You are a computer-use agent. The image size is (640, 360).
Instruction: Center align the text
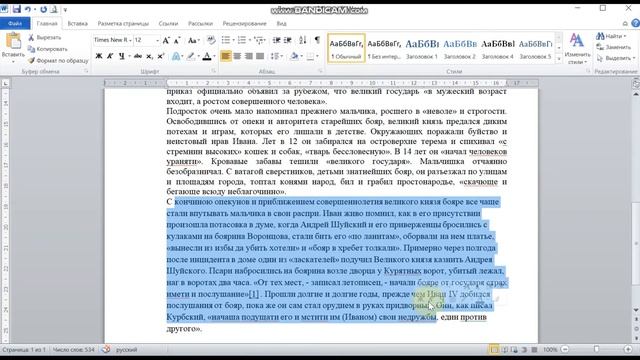(x=237, y=56)
